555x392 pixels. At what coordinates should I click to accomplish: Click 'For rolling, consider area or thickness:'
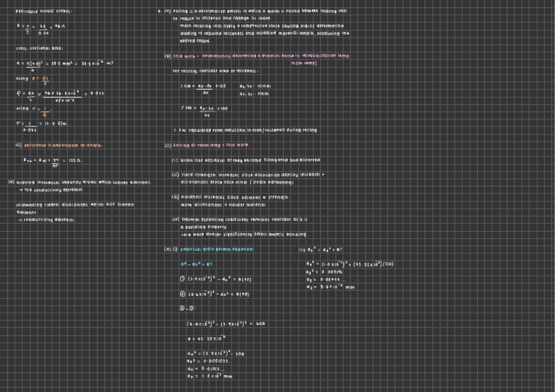[215, 71]
